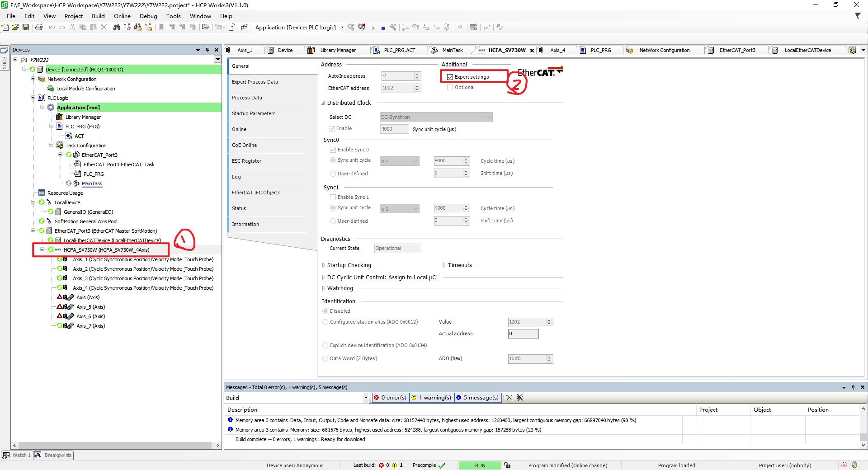
Task: Click the Toggle Bookmark flag icon
Action: [161, 27]
